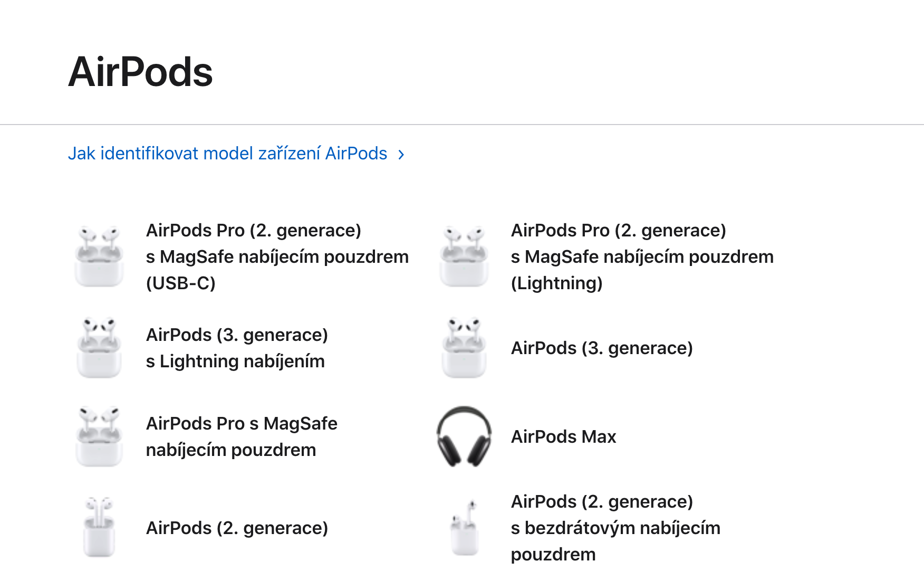Open AirPods Pro s MagSafe nabíjecím pouzdrem text
Image resolution: width=924 pixels, height=571 pixels.
pyautogui.click(x=242, y=436)
